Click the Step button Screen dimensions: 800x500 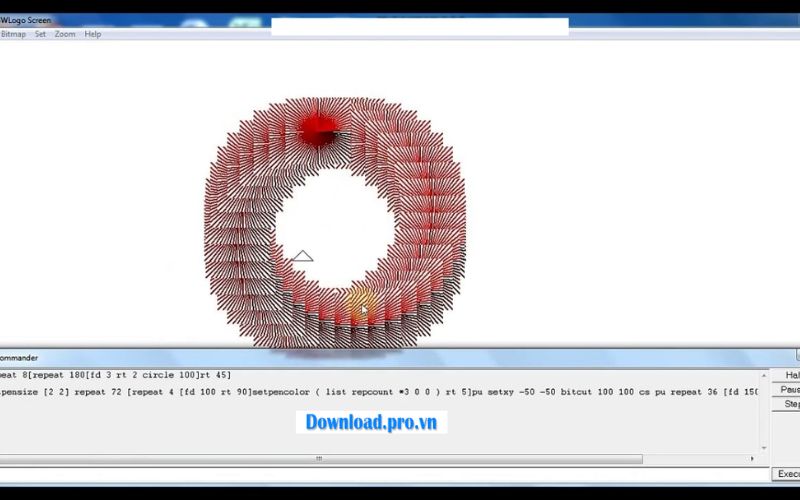coord(789,404)
